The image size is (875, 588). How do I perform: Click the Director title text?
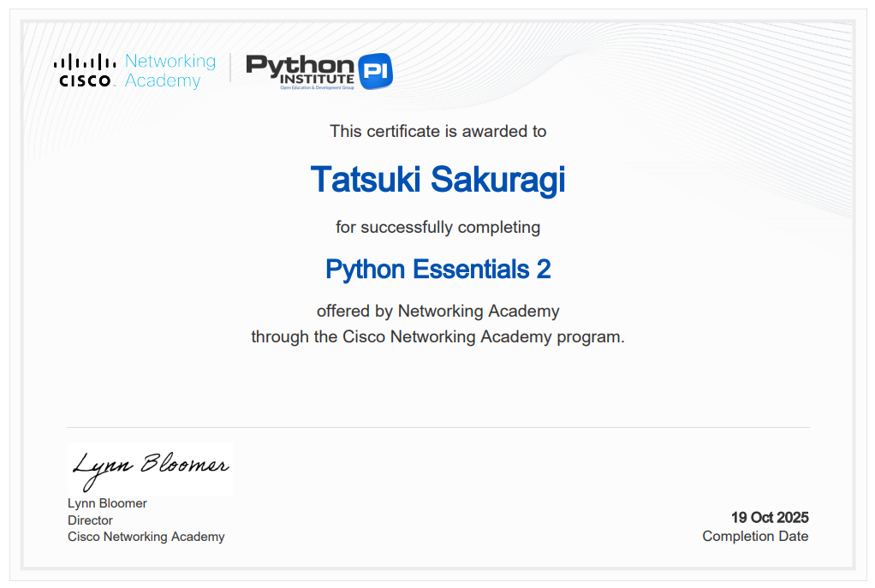point(90,520)
